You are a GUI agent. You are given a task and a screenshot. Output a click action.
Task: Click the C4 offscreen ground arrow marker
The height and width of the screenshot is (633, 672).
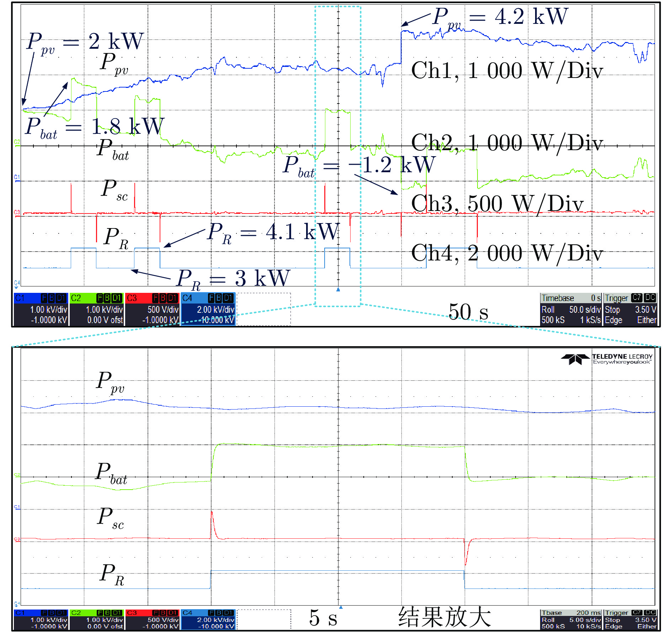click(17, 284)
